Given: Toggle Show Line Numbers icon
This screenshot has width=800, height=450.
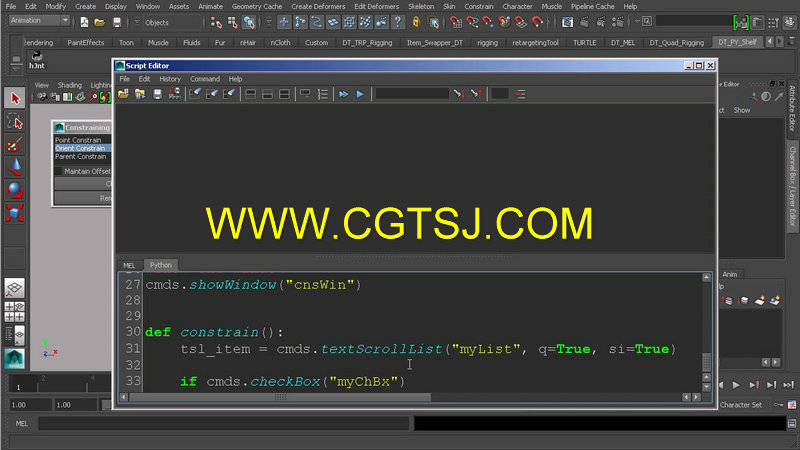Looking at the screenshot, I should (322, 94).
